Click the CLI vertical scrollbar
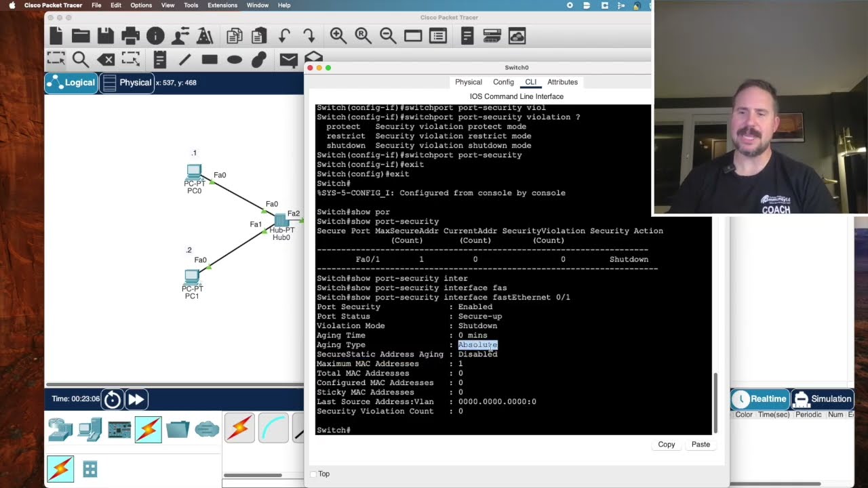 tap(715, 403)
